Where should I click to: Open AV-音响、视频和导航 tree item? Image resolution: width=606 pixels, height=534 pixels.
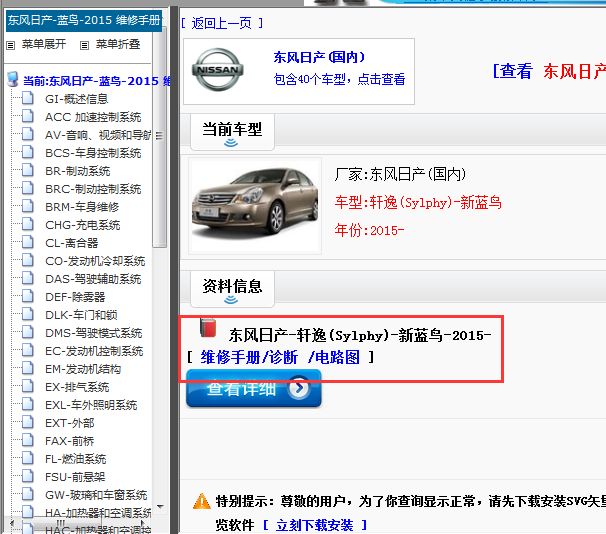click(98, 135)
